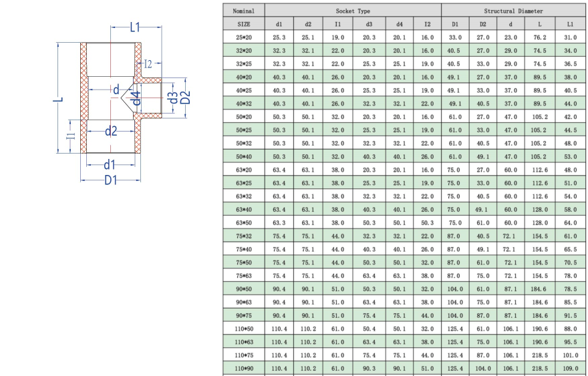The width and height of the screenshot is (588, 376).
Task: Click the d3 column header in the table
Action: click(370, 24)
